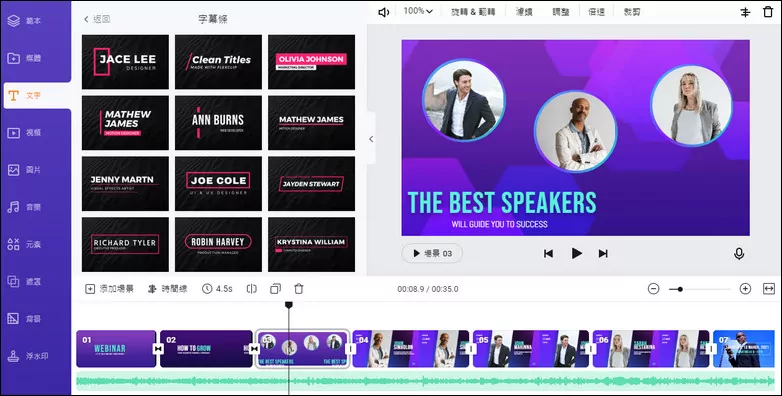Zoom in the timeline with plus button
This screenshot has width=782, height=396.
click(745, 289)
